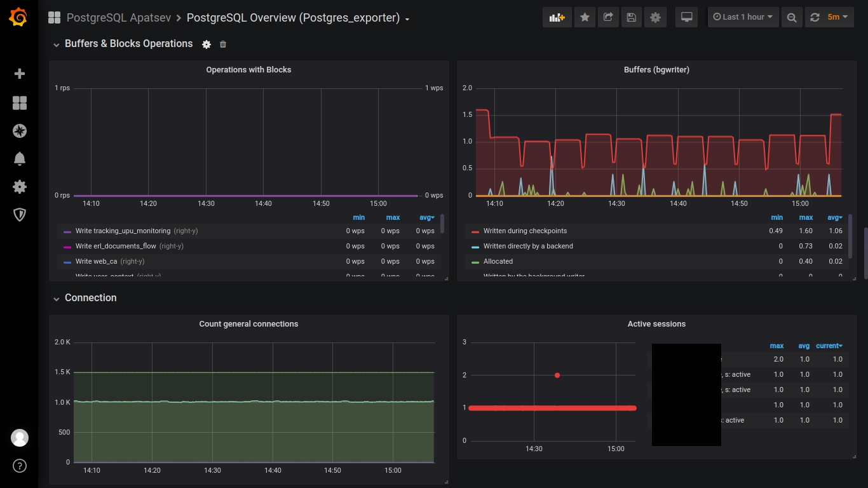Click the 'PostgreSQL Apatsev' folder link
Image resolution: width=868 pixels, height=488 pixels.
click(118, 18)
